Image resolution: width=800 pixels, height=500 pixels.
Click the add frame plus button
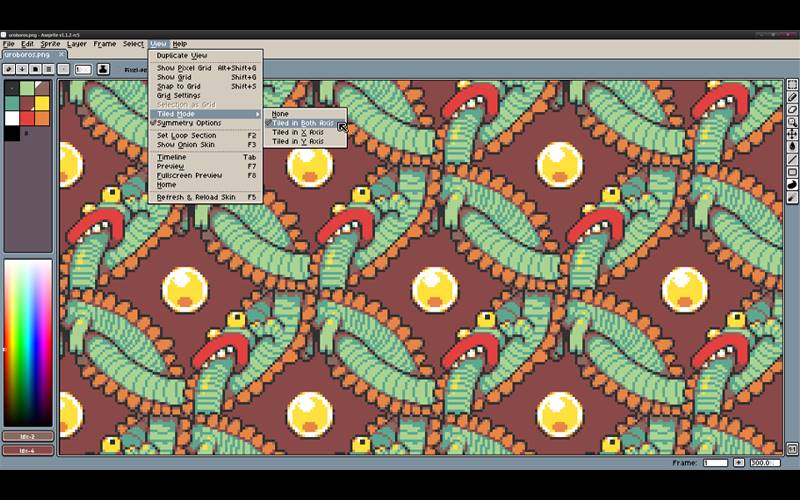point(739,463)
